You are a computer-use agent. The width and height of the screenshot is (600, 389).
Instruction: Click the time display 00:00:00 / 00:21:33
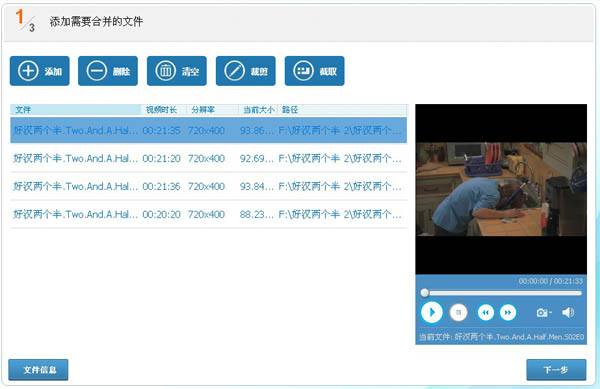[x=551, y=281]
